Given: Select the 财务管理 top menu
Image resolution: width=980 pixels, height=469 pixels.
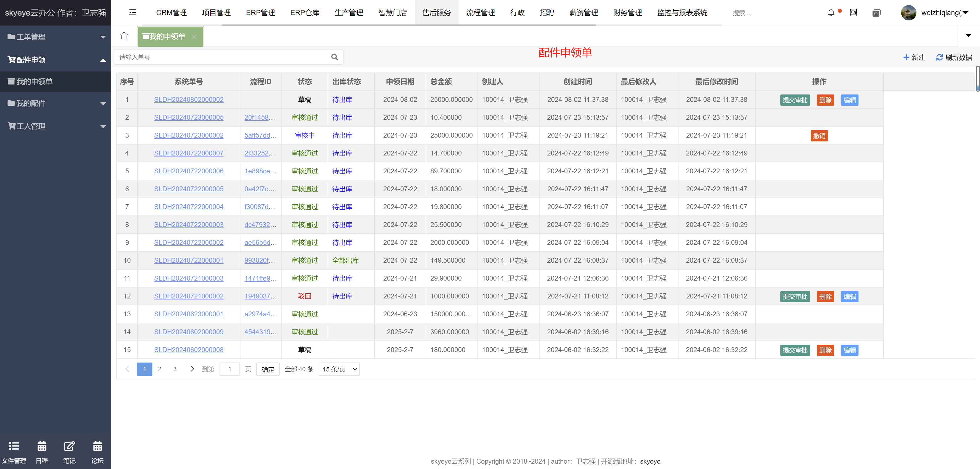Looking at the screenshot, I should point(627,13).
